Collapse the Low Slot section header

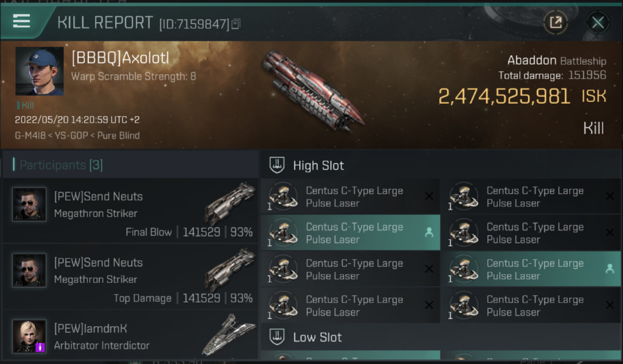[x=317, y=337]
